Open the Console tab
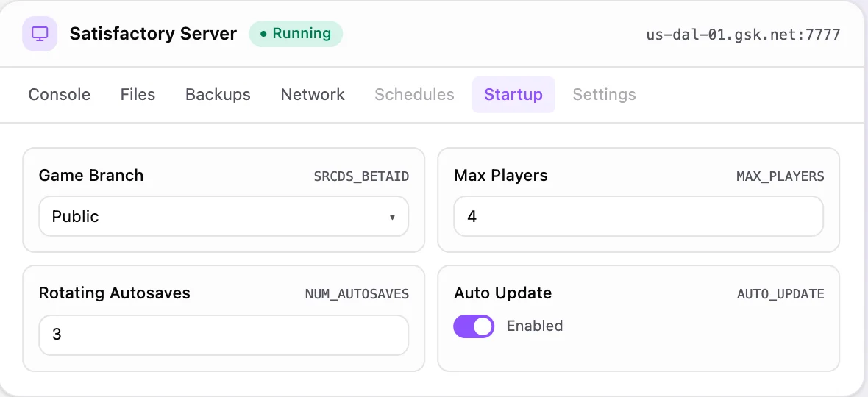The width and height of the screenshot is (868, 397). click(x=60, y=95)
